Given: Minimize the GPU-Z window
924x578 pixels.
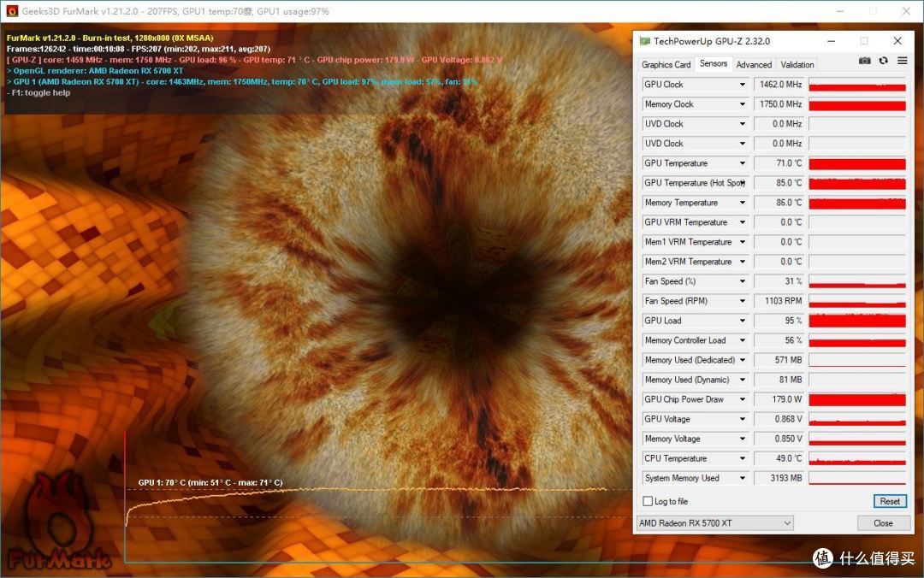Looking at the screenshot, I should tap(831, 41).
